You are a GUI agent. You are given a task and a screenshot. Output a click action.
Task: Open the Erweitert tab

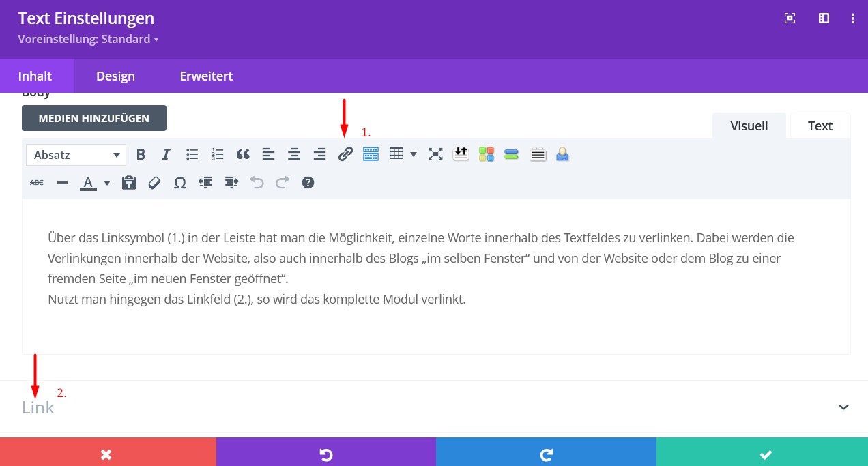[x=206, y=76]
